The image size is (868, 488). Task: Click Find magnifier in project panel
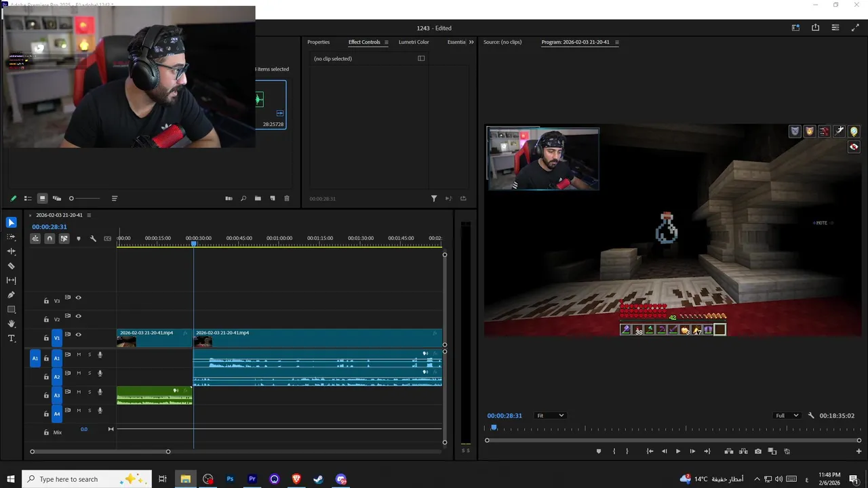click(x=243, y=199)
